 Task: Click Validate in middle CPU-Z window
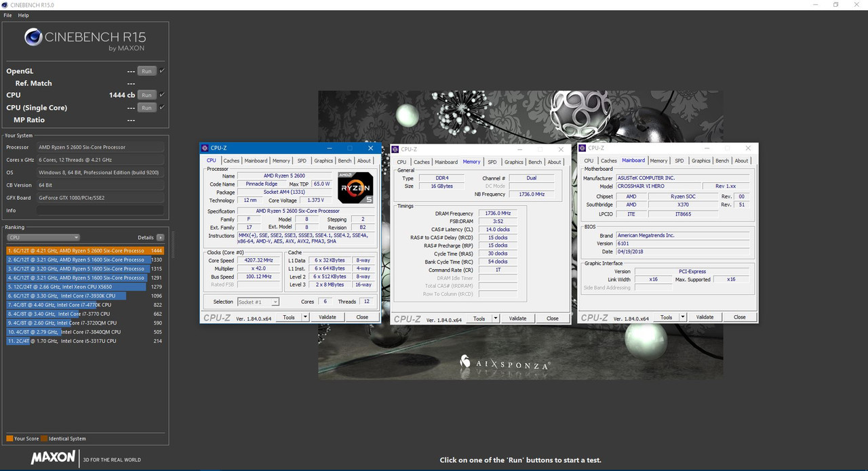[517, 319]
